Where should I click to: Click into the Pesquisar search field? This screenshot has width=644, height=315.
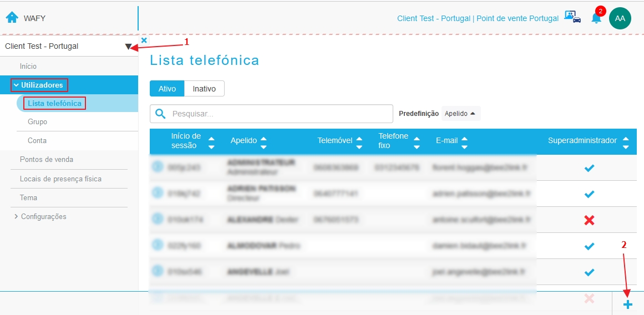pos(271,114)
